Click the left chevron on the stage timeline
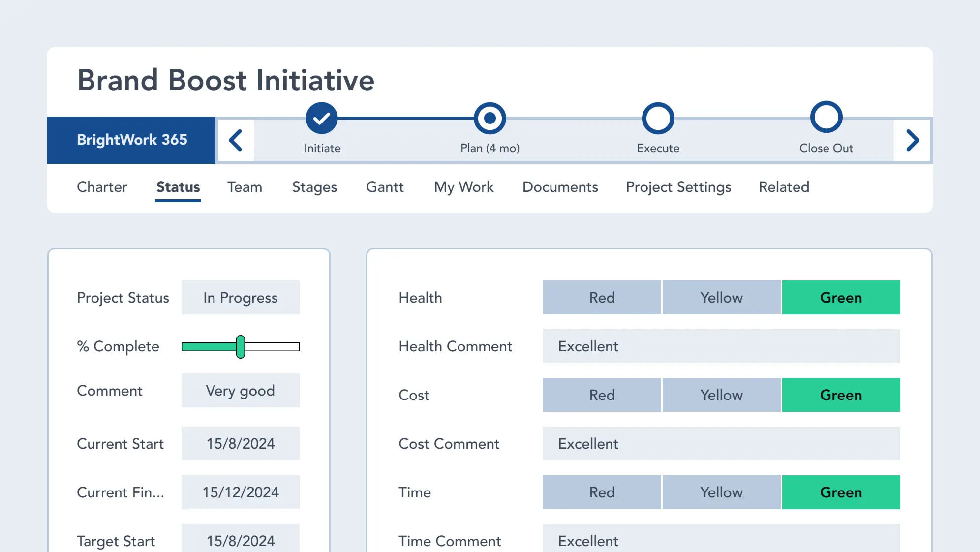Viewport: 980px width, 552px height. point(236,140)
